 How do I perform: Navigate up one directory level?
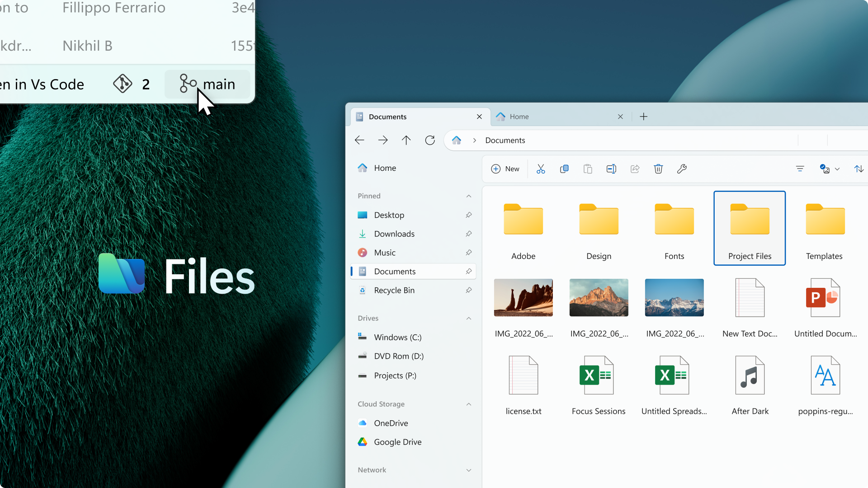(406, 140)
